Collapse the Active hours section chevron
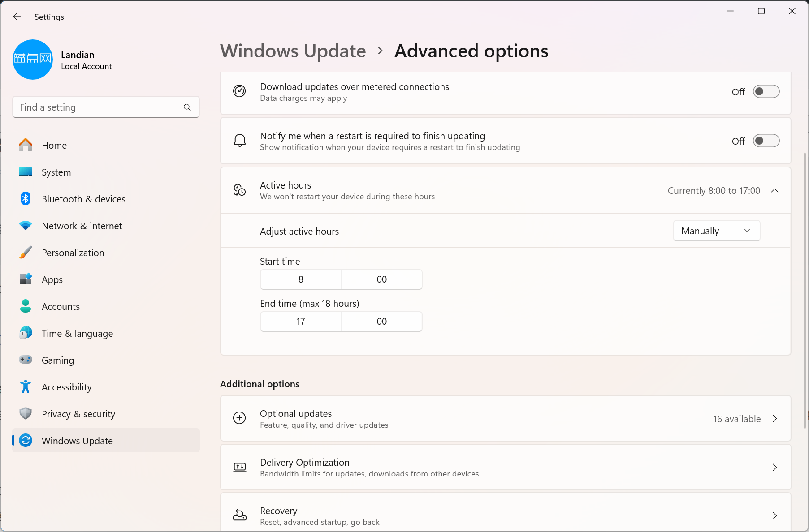Screen dimensions: 809x532 tap(774, 191)
